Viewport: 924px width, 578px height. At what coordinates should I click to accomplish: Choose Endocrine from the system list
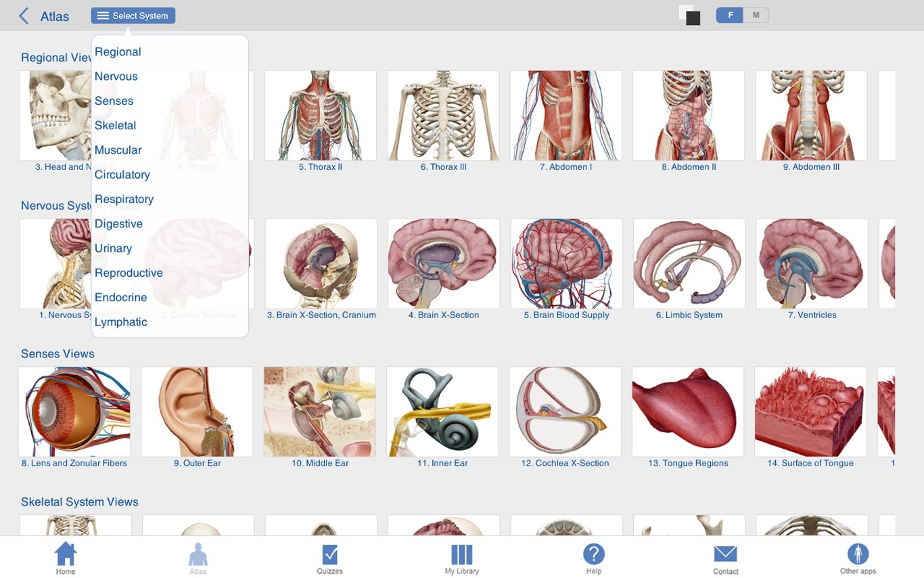121,297
